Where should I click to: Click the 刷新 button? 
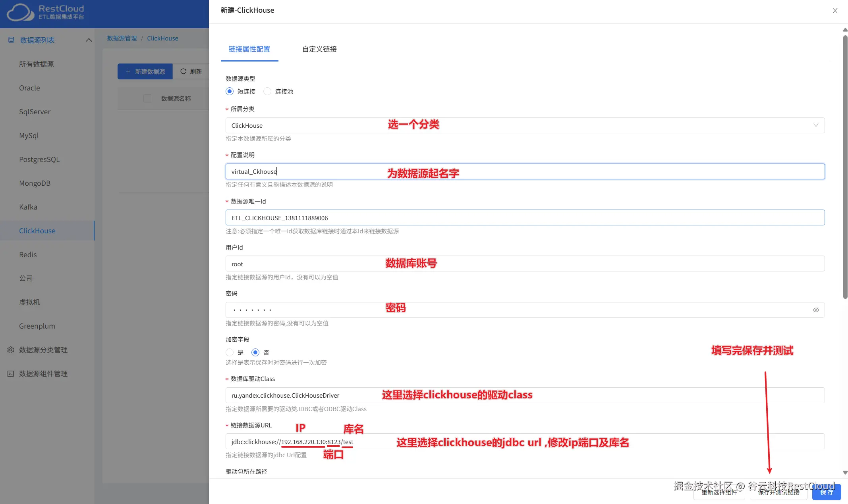click(x=191, y=71)
